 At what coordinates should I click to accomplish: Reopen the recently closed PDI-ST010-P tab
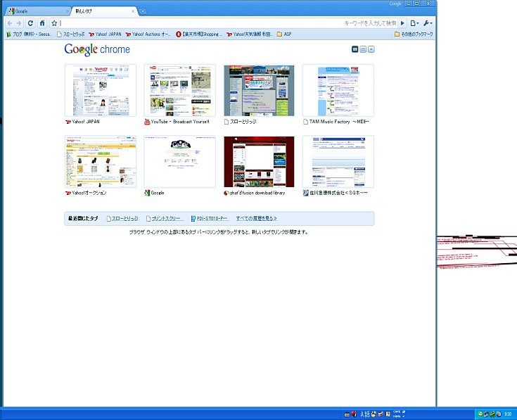(210, 218)
